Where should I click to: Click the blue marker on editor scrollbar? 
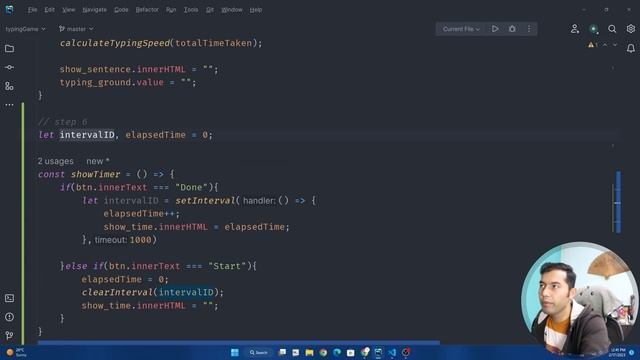point(618,202)
